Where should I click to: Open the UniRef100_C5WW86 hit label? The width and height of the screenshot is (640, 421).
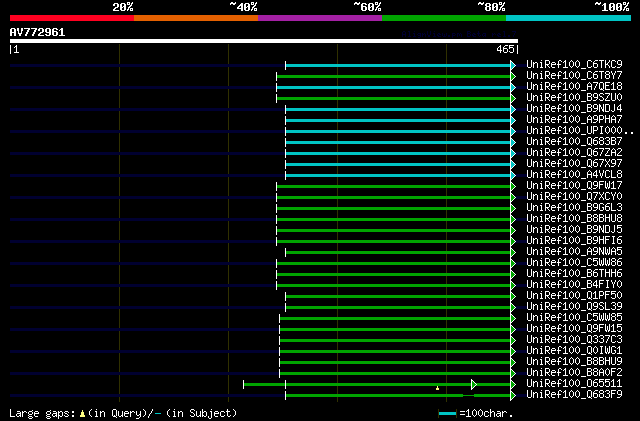(x=574, y=263)
